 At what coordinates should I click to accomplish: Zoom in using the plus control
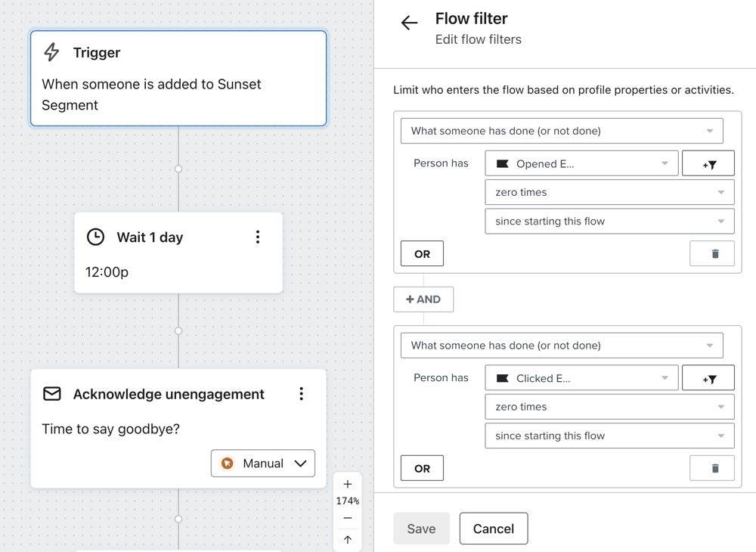347,482
